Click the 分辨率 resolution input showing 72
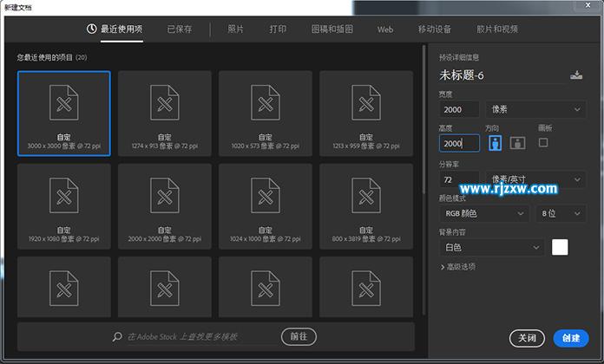 click(x=459, y=179)
